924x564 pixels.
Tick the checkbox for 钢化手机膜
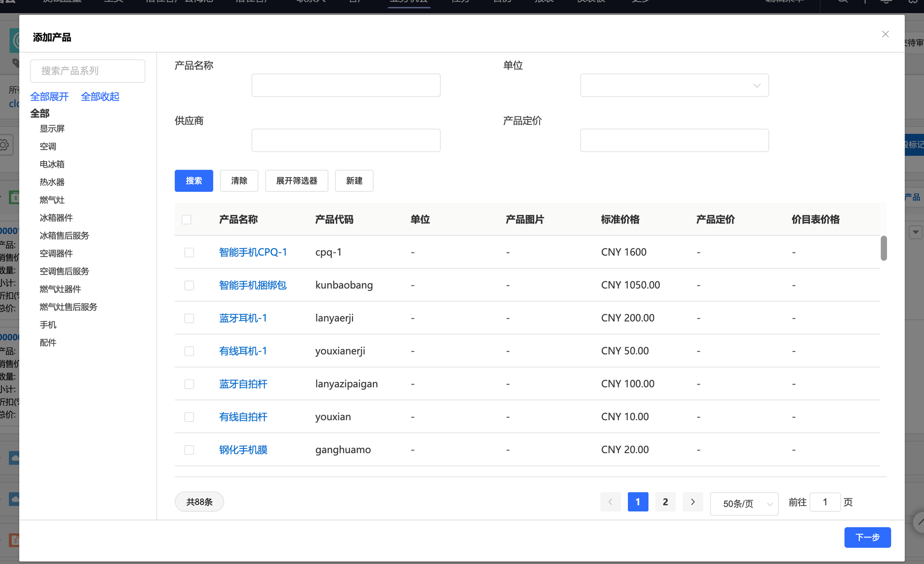point(189,450)
